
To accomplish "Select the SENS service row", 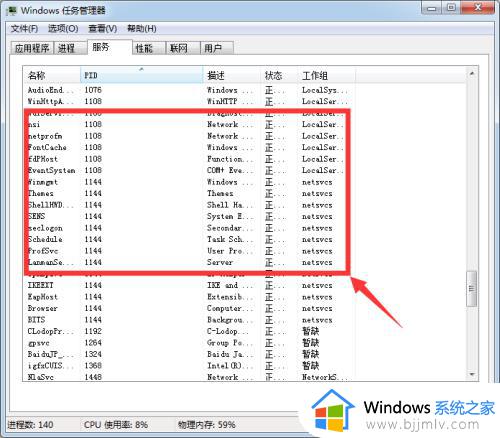I will (x=188, y=216).
